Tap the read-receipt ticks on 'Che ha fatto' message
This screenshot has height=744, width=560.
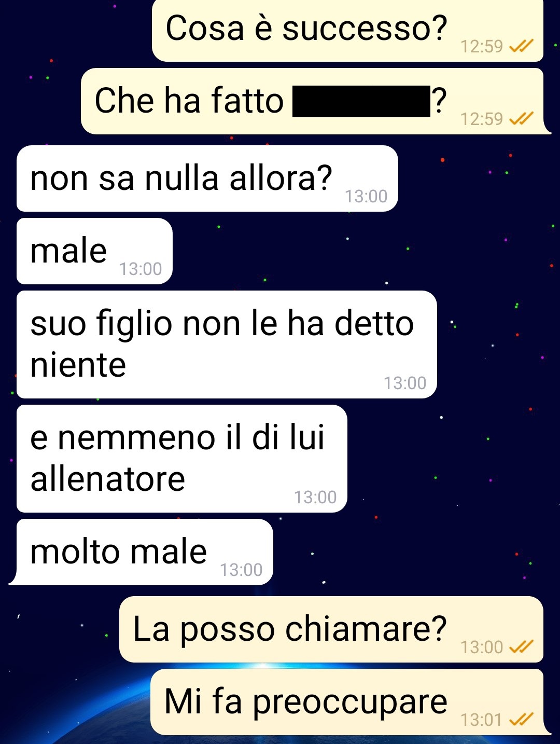coord(521,119)
